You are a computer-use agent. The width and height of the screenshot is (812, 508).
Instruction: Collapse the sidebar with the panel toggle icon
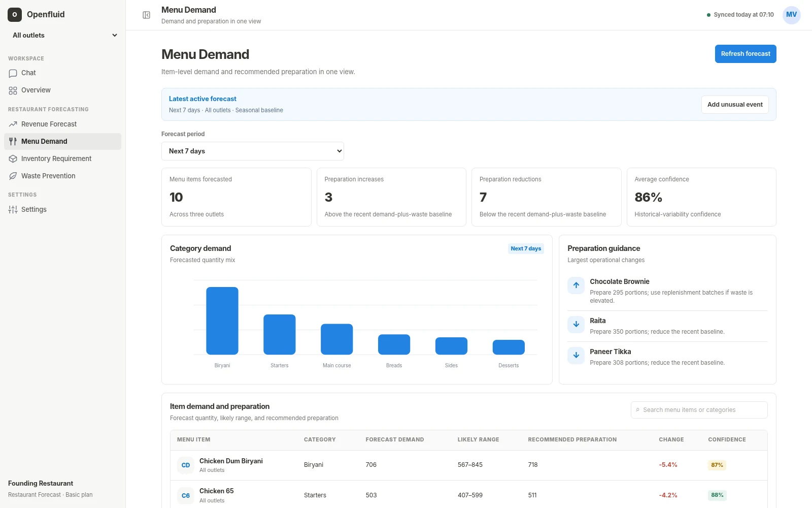(x=146, y=15)
